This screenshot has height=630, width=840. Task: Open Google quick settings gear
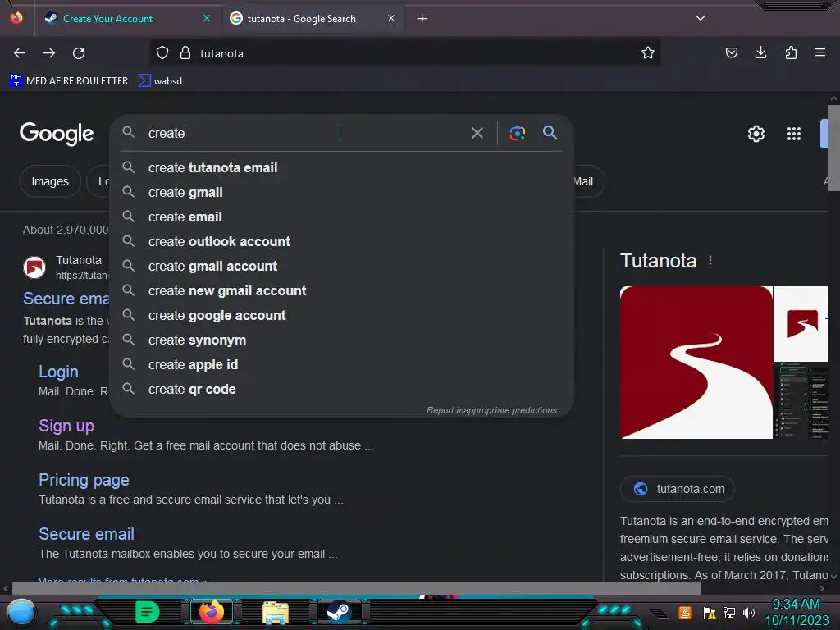756,134
